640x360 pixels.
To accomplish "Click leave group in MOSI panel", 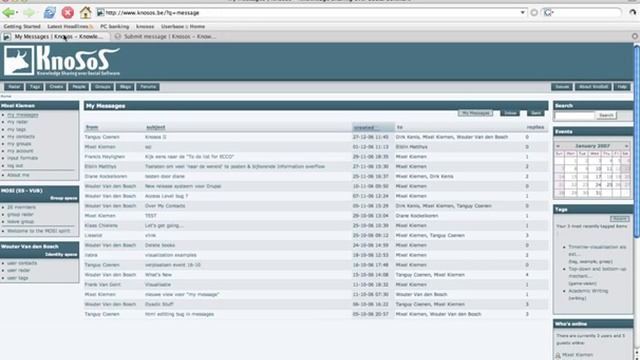I will pos(20,222).
